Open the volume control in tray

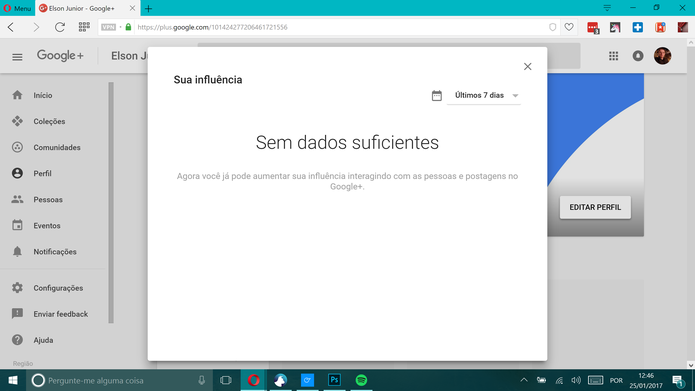tap(576, 380)
